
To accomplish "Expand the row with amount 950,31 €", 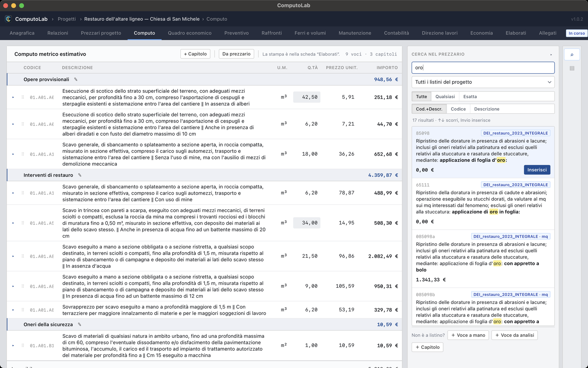I will [13, 286].
